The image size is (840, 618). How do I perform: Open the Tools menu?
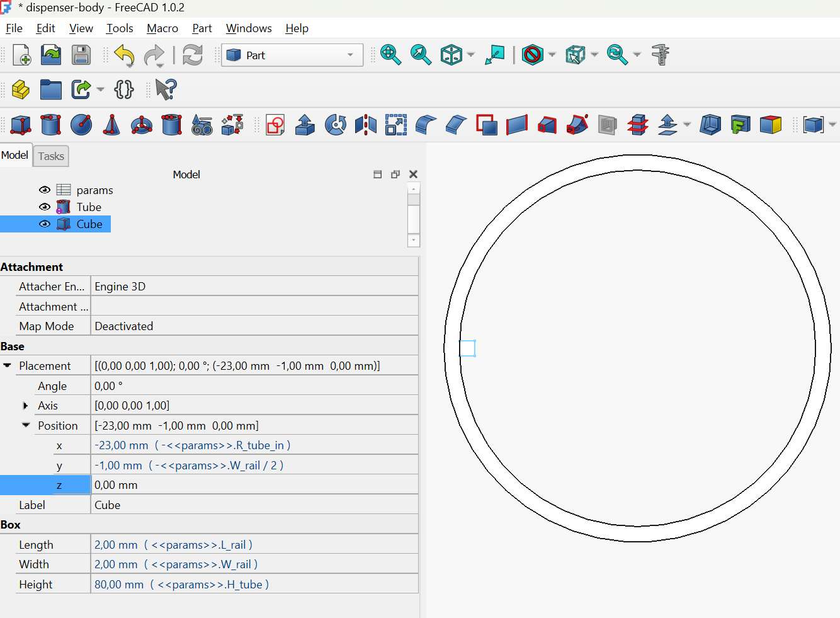tap(120, 28)
